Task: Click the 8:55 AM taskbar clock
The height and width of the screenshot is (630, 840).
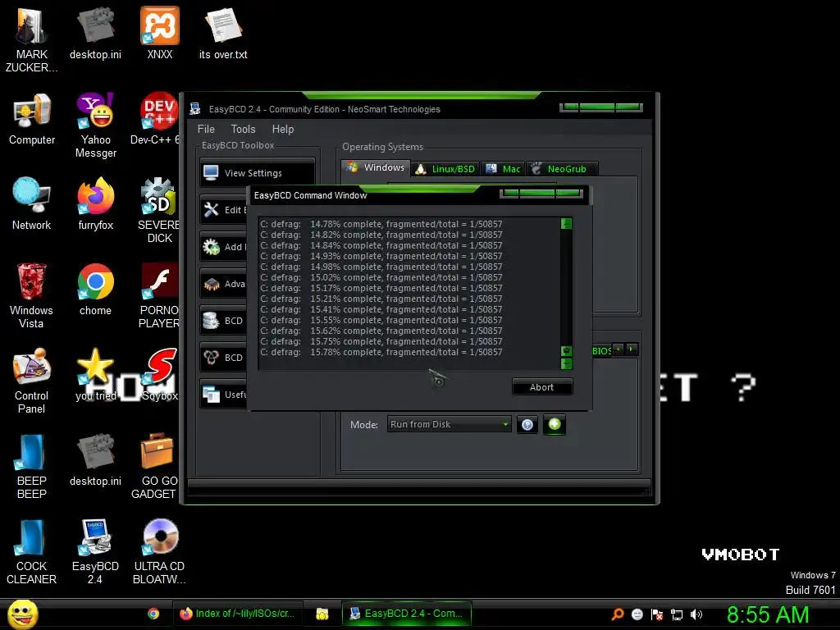Action: click(768, 614)
